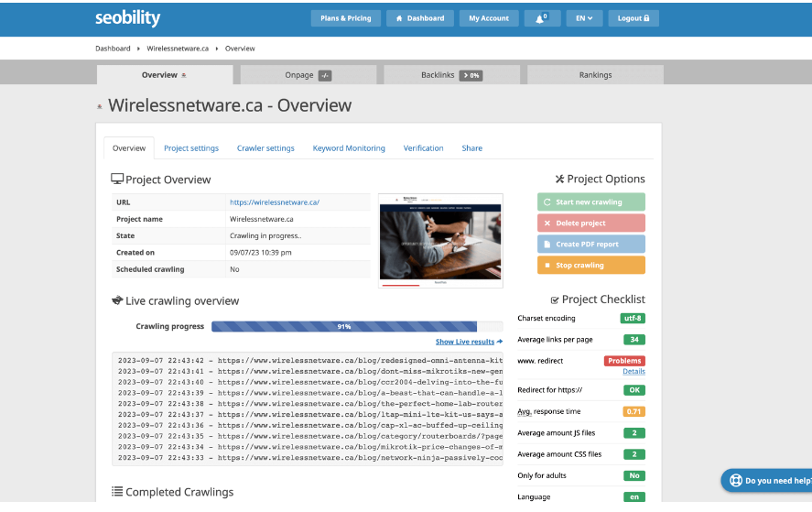Viewport: 812px width, 512px height.
Task: Open Show Live results link
Action: [469, 342]
